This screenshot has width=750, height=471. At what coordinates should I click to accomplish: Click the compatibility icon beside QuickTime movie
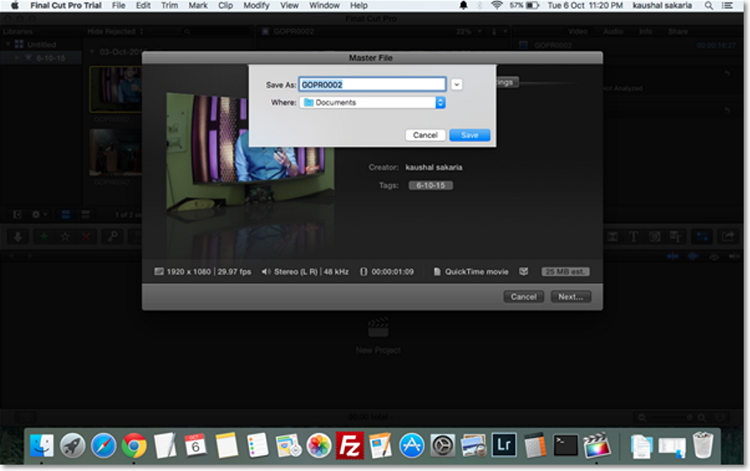point(523,271)
